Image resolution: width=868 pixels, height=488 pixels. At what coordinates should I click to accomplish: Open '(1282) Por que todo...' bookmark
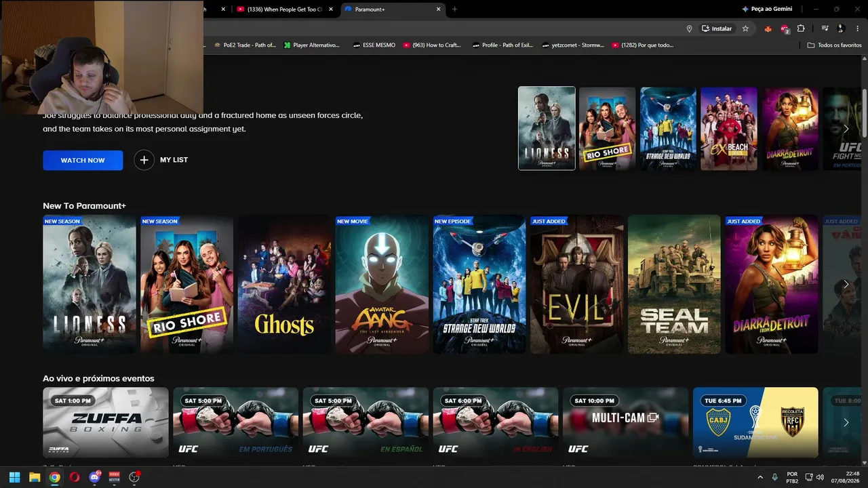[x=642, y=45]
